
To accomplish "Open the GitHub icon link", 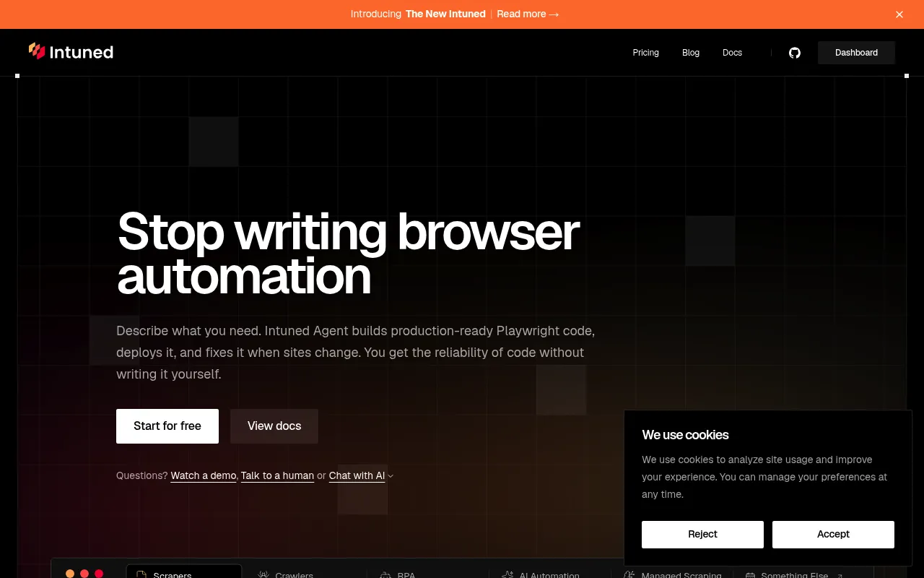I will coord(795,53).
